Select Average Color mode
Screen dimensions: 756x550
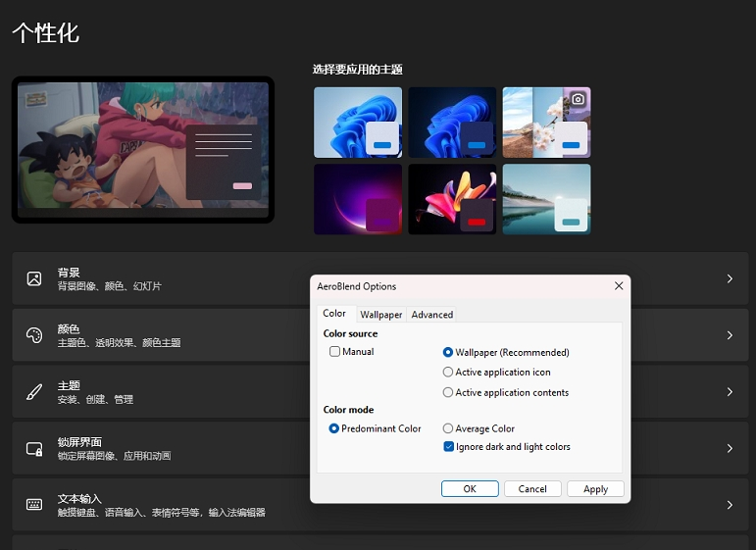coord(448,428)
